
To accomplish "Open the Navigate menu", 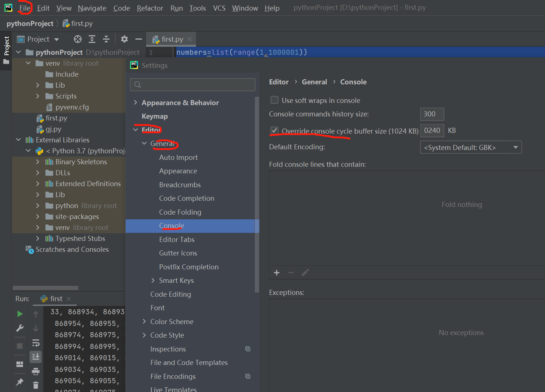I will [x=92, y=8].
